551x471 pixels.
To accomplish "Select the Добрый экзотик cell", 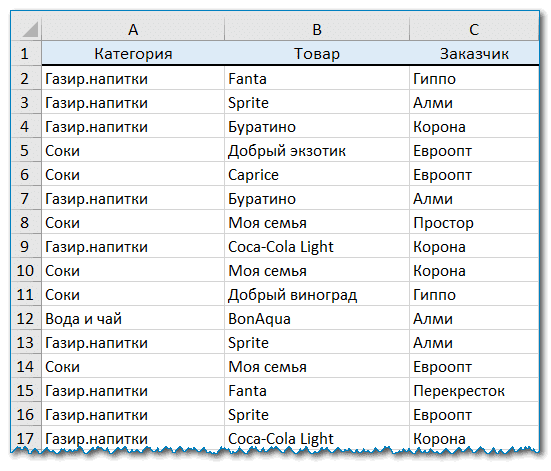I will click(x=317, y=150).
